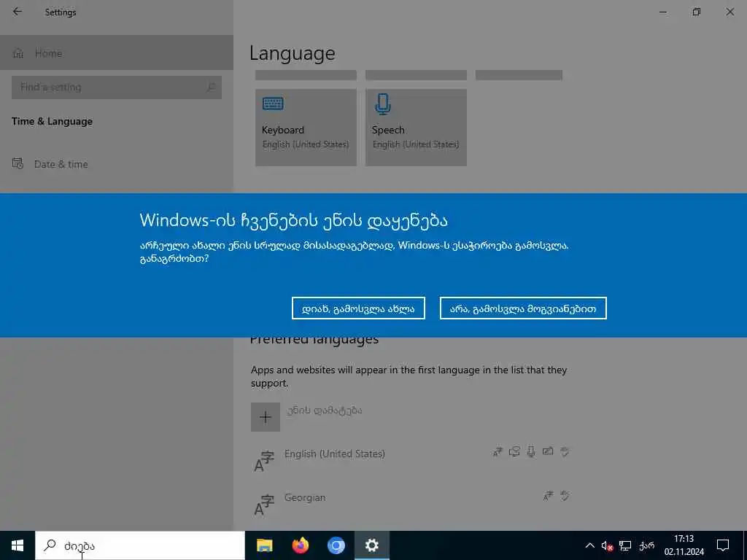The width and height of the screenshot is (747, 560).
Task: Select the search magnifier in Find a setting
Action: tap(211, 87)
